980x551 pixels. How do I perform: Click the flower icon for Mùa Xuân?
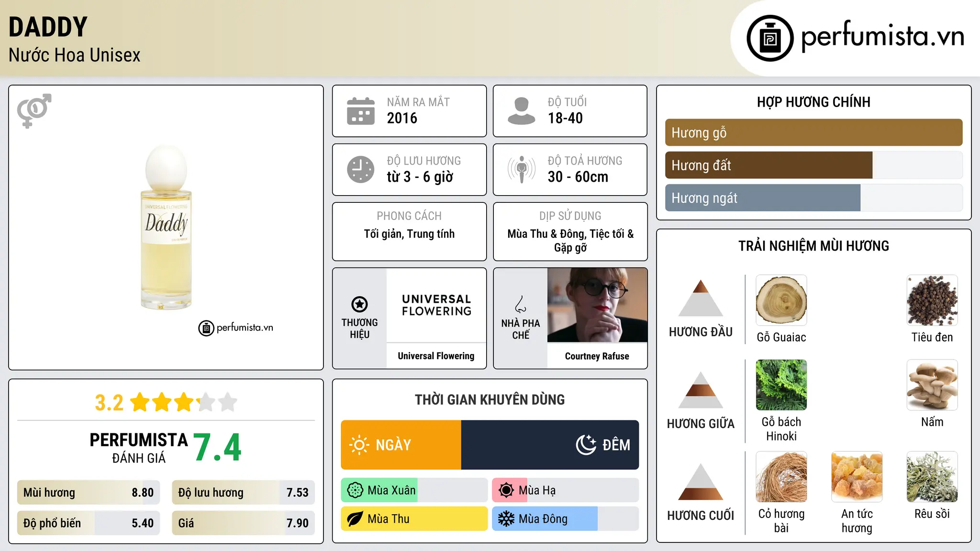pyautogui.click(x=355, y=490)
